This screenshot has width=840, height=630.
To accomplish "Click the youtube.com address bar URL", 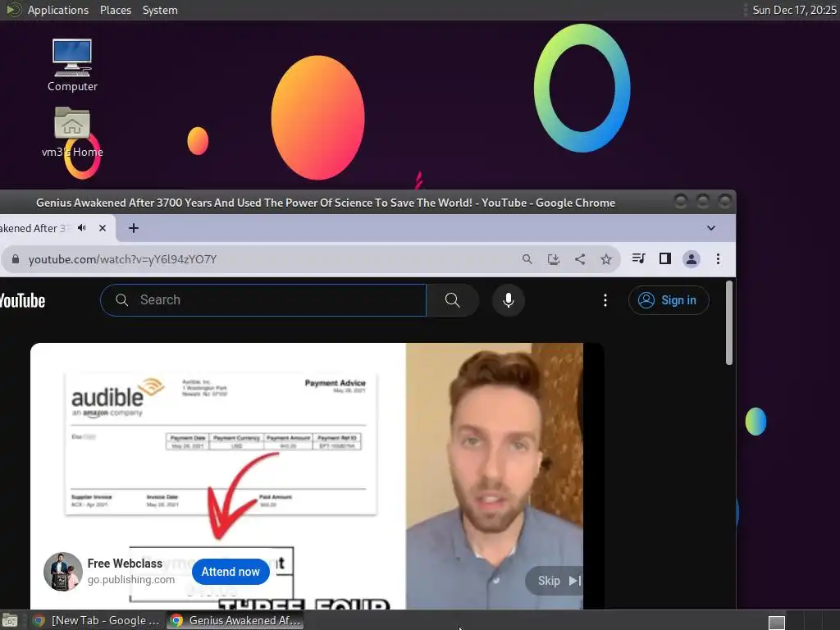I will (123, 259).
